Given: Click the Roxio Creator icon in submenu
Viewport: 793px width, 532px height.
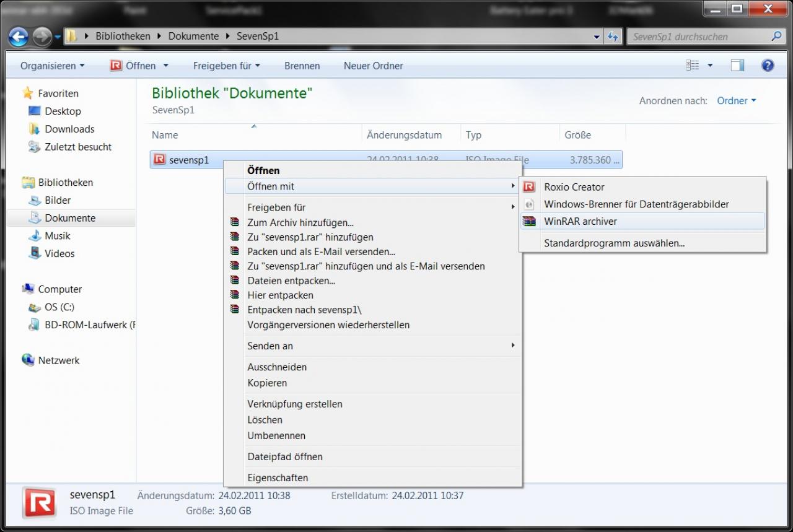Looking at the screenshot, I should point(529,187).
